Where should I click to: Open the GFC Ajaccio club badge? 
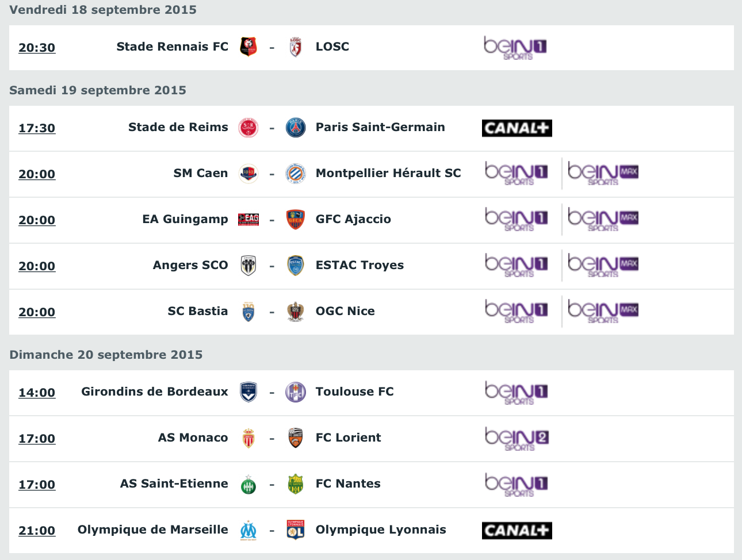pos(296,219)
